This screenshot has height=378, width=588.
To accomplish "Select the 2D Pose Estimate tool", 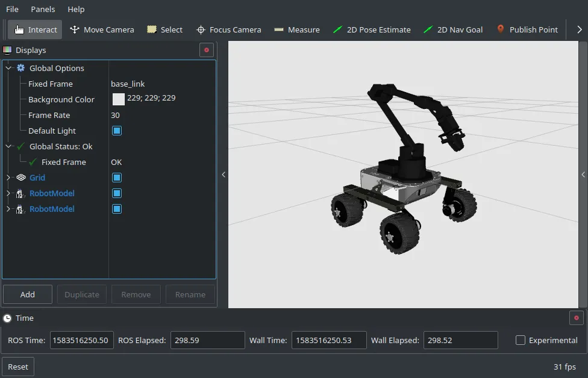I will [372, 29].
